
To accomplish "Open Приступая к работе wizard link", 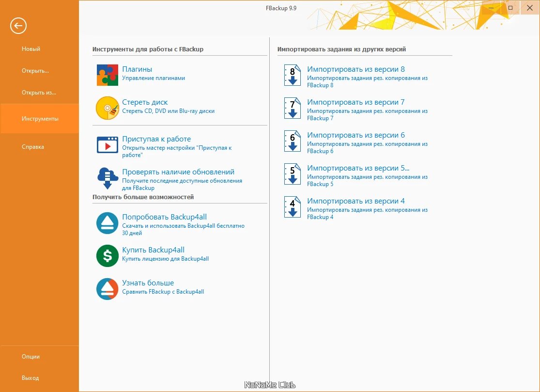I will coord(156,139).
